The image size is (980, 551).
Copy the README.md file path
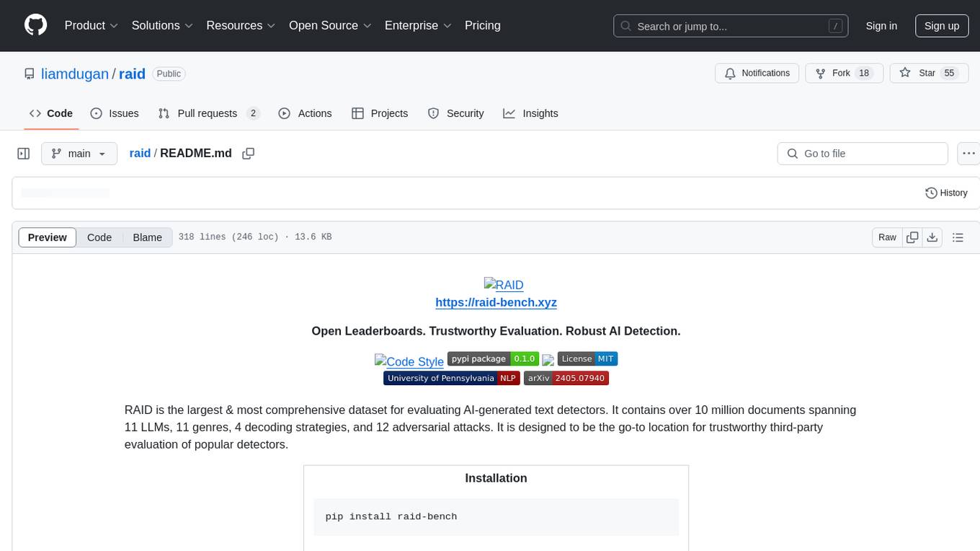249,154
